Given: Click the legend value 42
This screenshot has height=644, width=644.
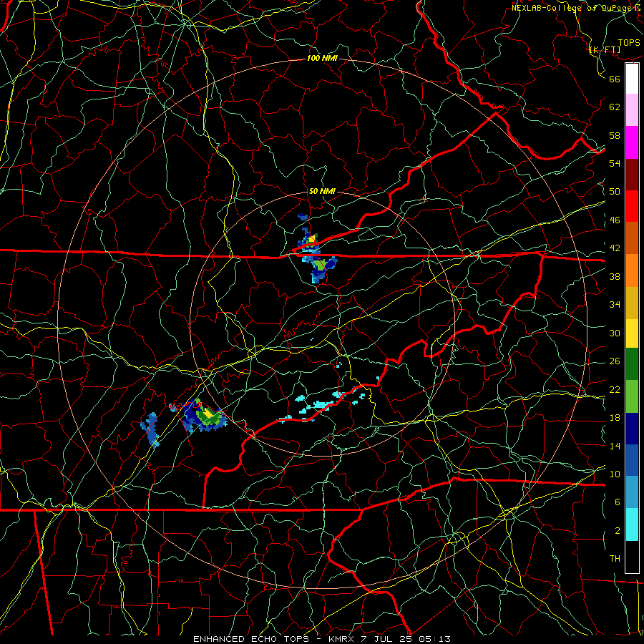Looking at the screenshot, I should tap(615, 248).
